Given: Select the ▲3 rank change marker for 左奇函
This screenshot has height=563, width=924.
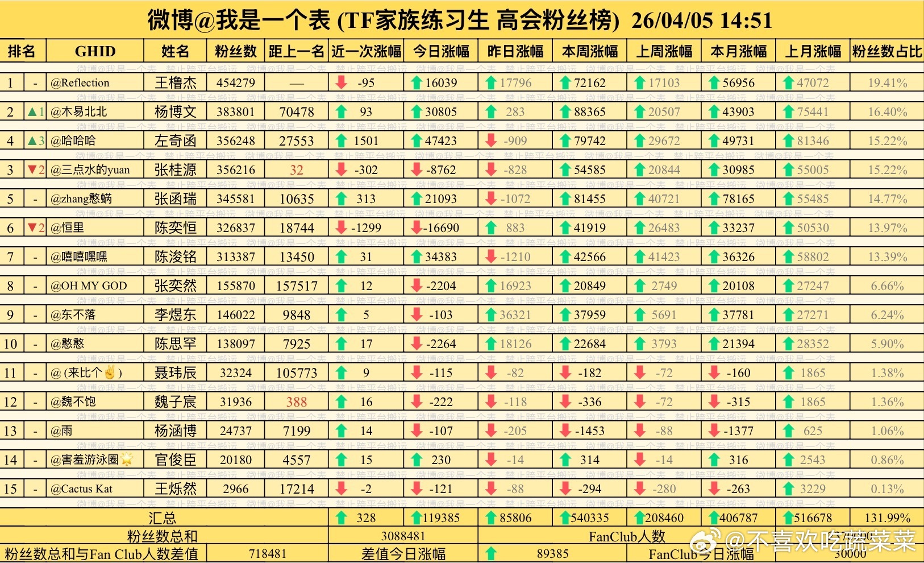Looking at the screenshot, I should pos(33,140).
